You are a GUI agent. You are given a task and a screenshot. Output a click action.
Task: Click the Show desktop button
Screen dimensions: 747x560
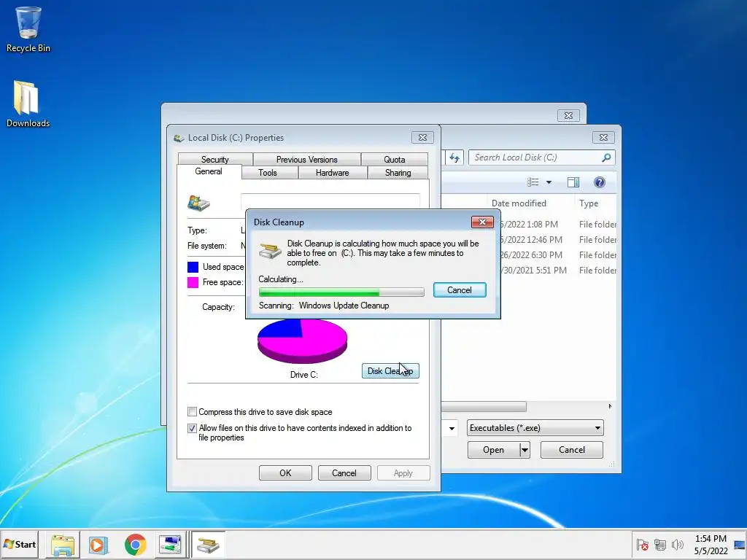740,545
